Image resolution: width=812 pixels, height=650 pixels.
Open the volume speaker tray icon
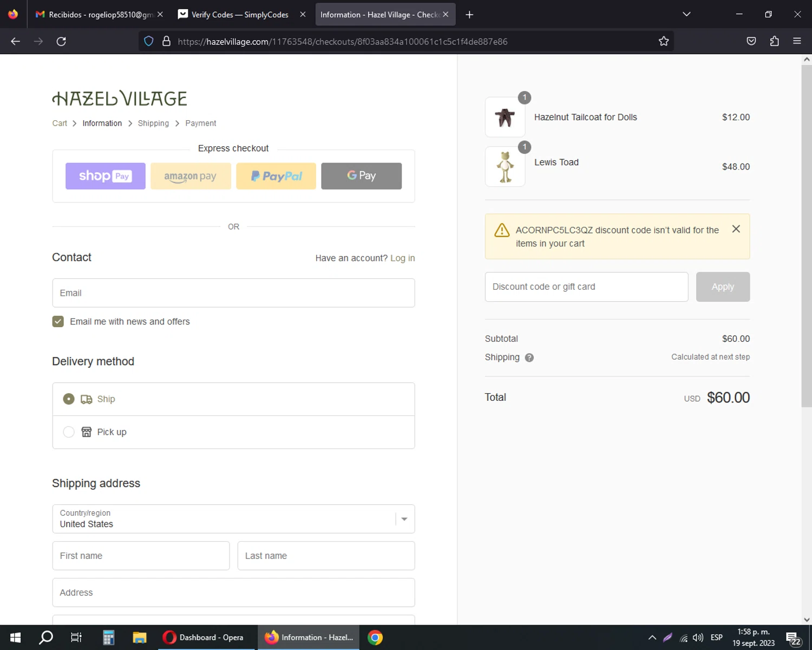click(698, 638)
